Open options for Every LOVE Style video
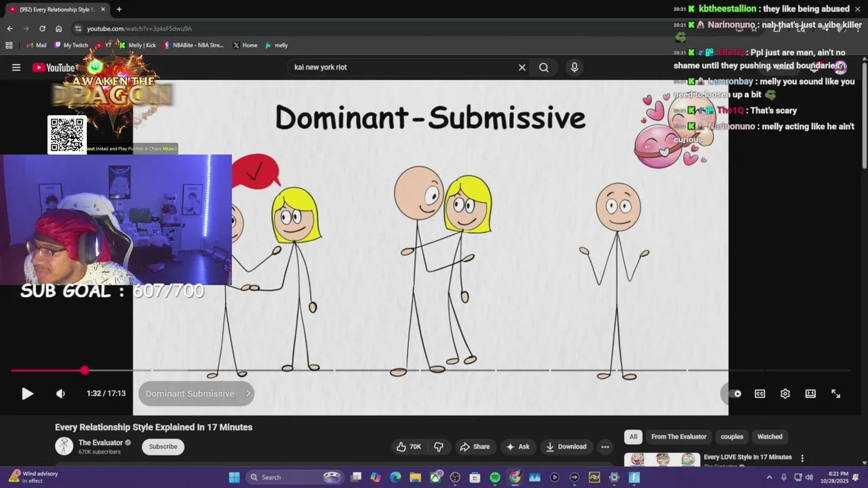 click(x=802, y=458)
